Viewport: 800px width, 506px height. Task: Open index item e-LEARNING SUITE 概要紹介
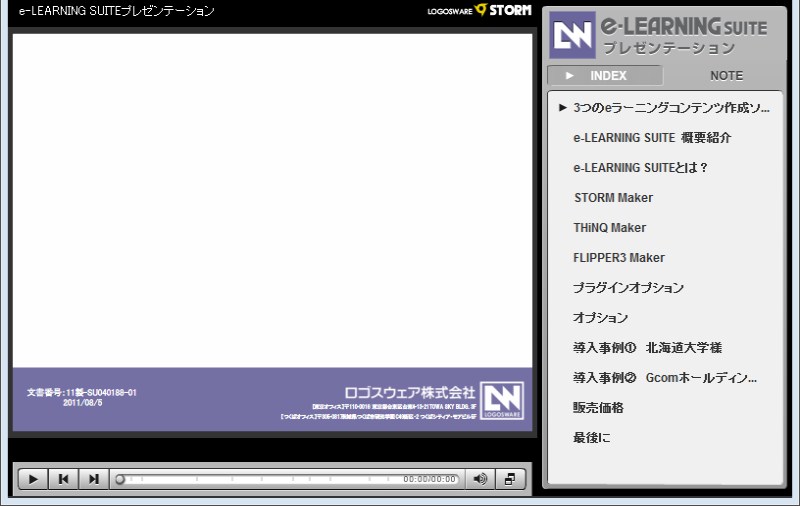[652, 138]
